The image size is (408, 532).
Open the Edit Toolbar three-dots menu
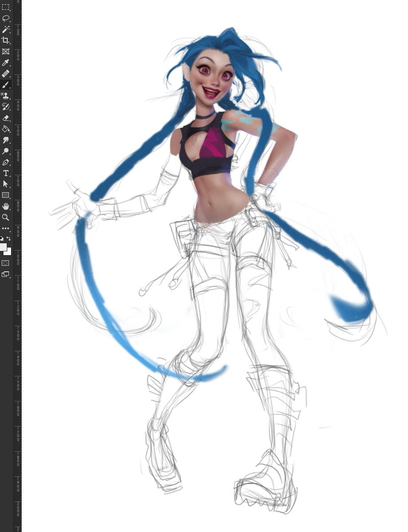(x=5, y=228)
